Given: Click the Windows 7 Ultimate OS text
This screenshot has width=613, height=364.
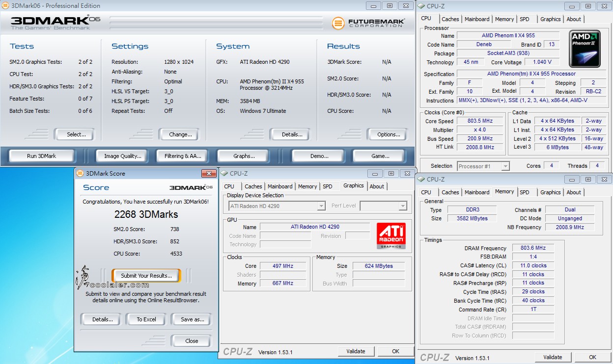Looking at the screenshot, I should coord(263,111).
